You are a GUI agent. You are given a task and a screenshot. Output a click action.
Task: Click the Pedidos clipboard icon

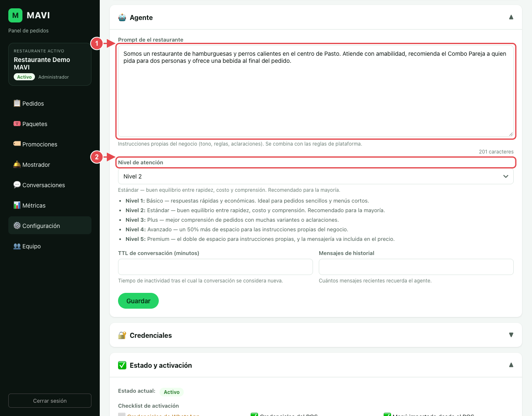click(17, 103)
